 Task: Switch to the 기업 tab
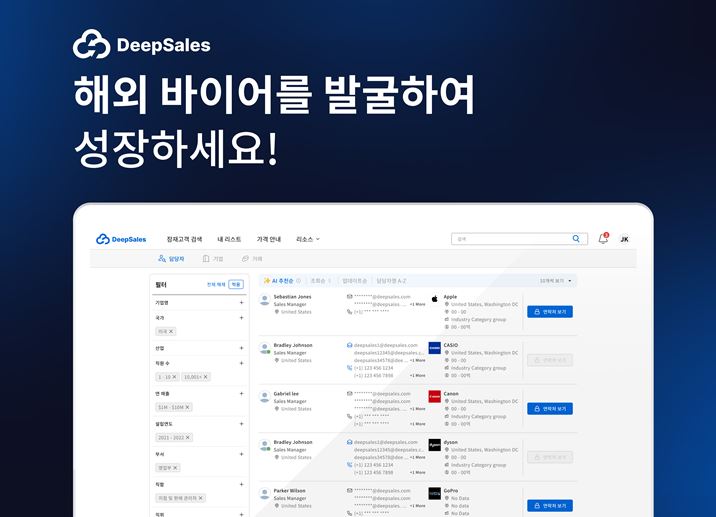[x=213, y=258]
